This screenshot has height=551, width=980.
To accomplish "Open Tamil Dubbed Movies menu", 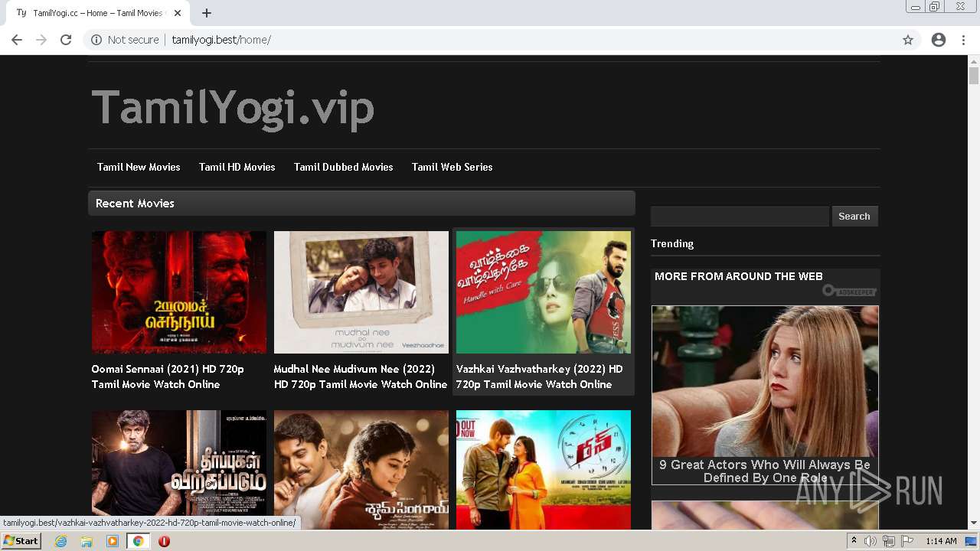I will click(343, 167).
